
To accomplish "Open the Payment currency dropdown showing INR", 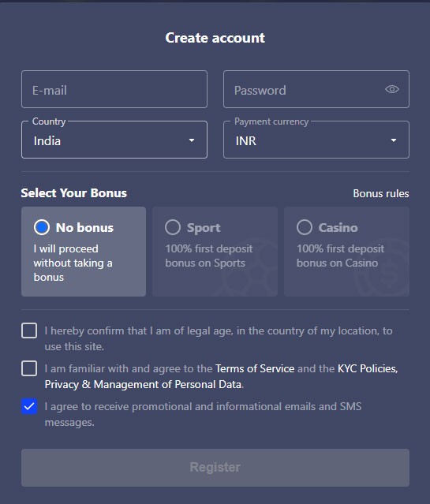I will click(x=316, y=140).
